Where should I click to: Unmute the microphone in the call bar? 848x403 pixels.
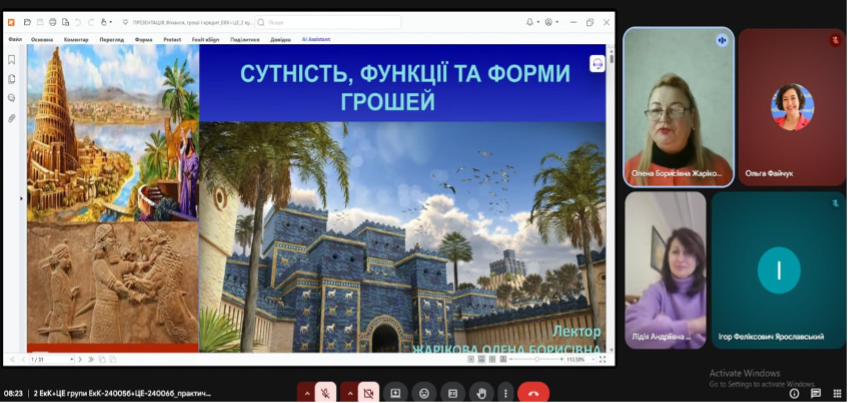[x=326, y=393]
